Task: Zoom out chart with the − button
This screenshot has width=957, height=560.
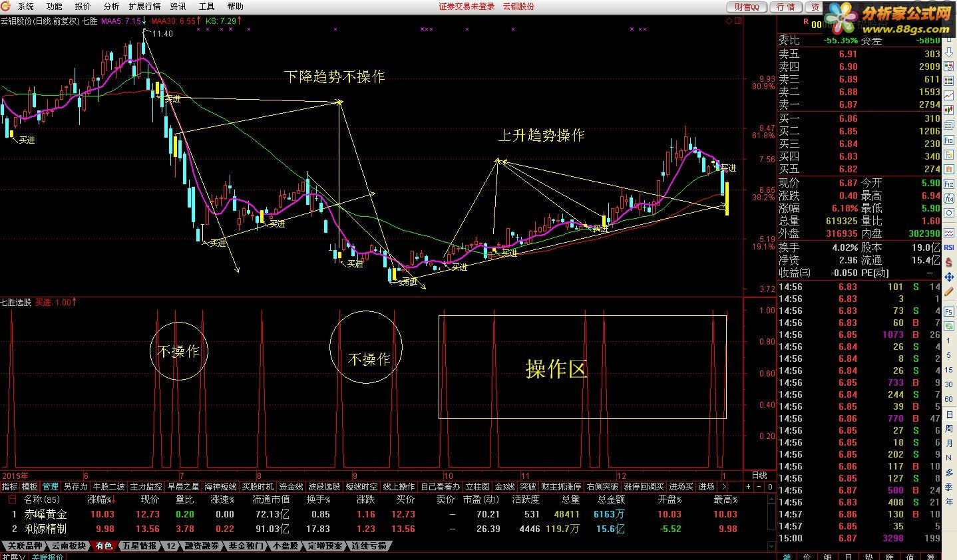Action: (x=759, y=487)
